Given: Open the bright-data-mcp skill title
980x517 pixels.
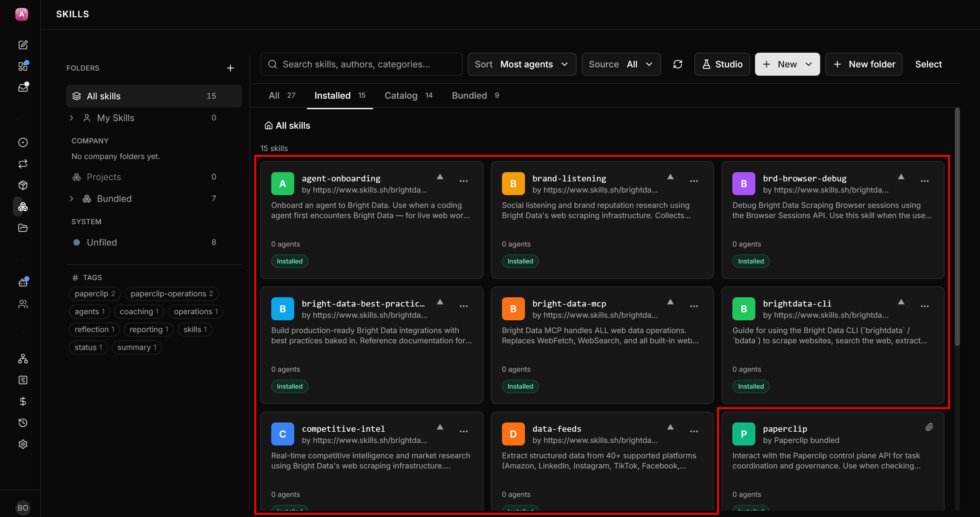Looking at the screenshot, I should pyautogui.click(x=569, y=304).
